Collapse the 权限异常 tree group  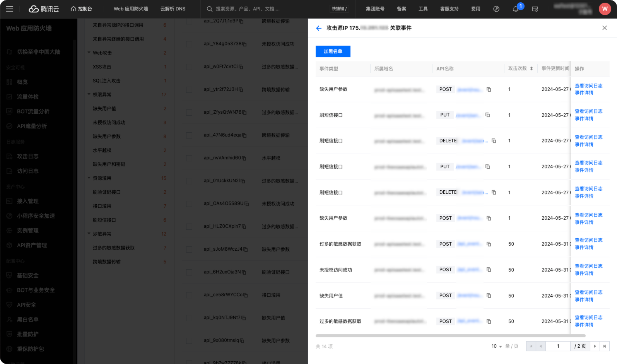[89, 94]
